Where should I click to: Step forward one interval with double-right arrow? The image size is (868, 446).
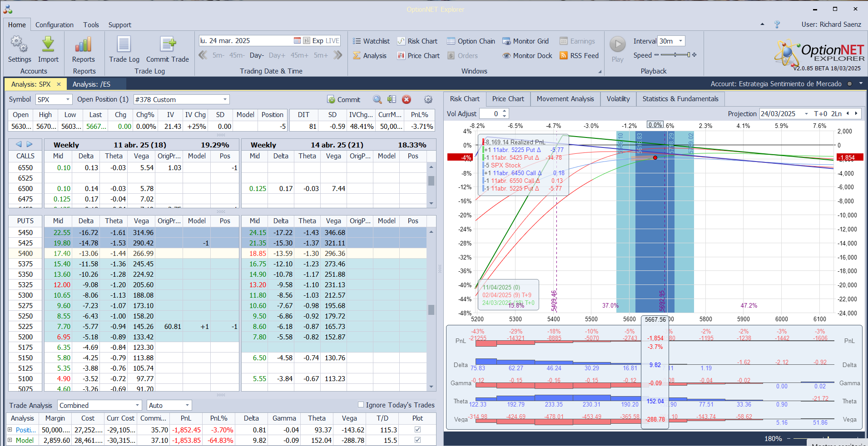pyautogui.click(x=337, y=55)
